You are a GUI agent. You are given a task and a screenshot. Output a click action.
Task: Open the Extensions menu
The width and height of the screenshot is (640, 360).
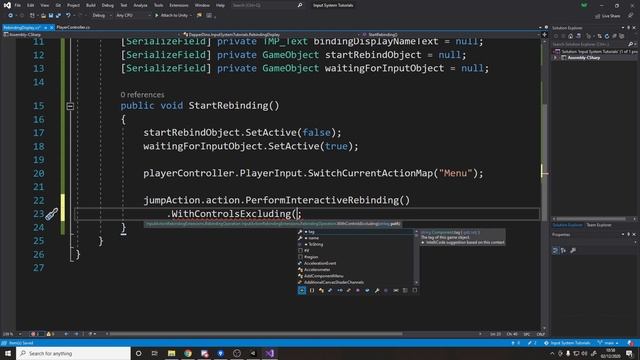coord(179,5)
